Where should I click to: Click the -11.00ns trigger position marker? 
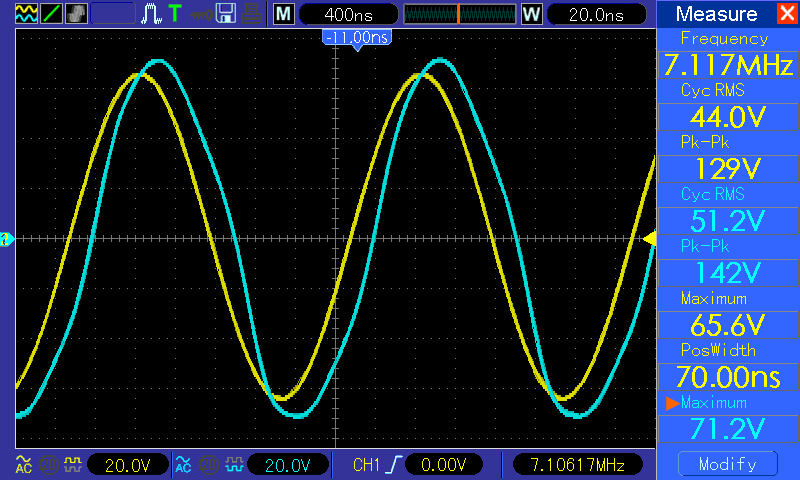356,36
